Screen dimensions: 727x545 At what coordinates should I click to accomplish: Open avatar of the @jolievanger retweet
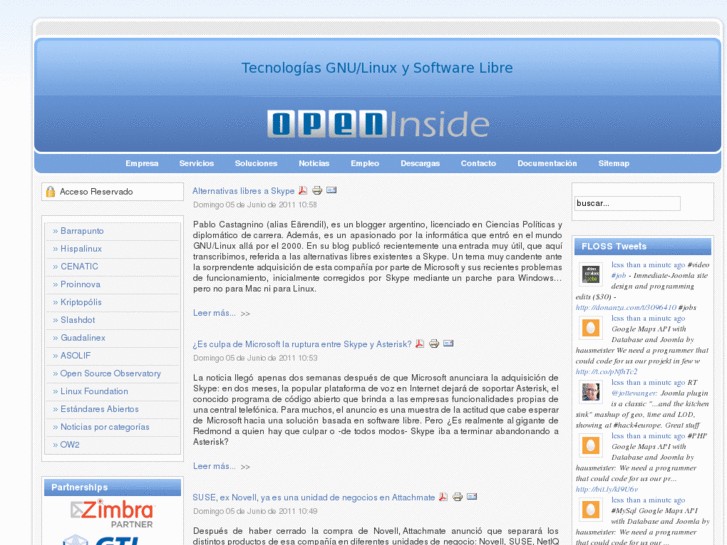pos(591,392)
